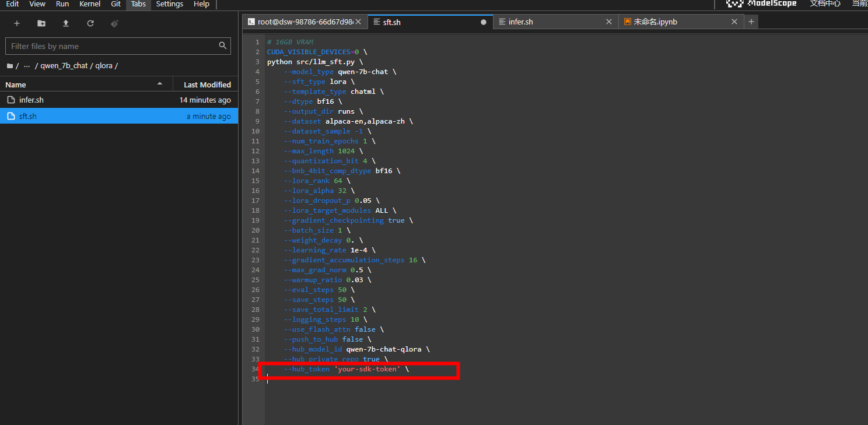
Task: Create a new folder in file browser
Action: tap(41, 23)
